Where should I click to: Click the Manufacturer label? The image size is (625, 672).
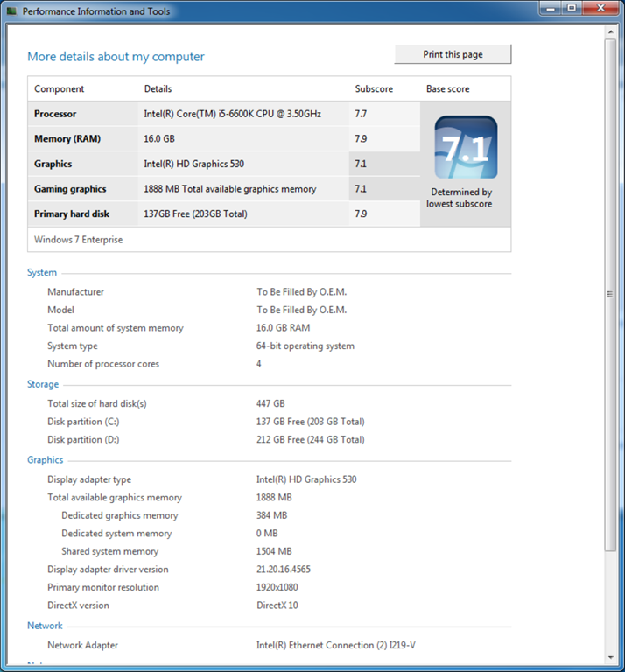[75, 292]
